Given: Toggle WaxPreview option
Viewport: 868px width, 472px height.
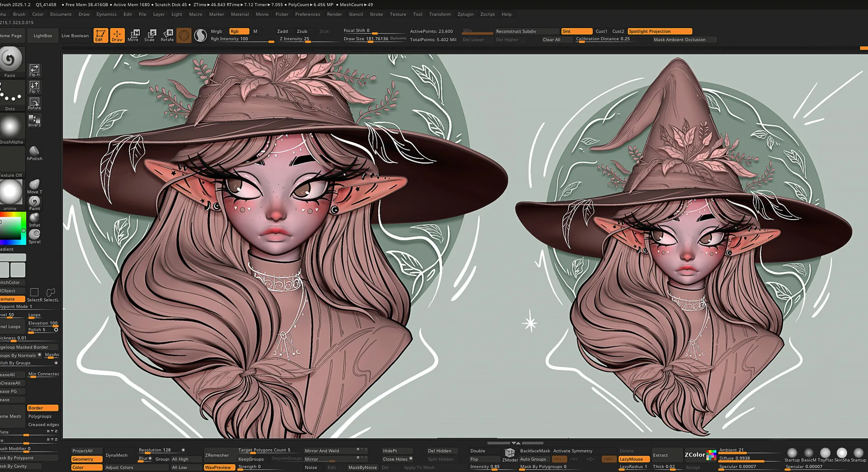Looking at the screenshot, I should 220,467.
